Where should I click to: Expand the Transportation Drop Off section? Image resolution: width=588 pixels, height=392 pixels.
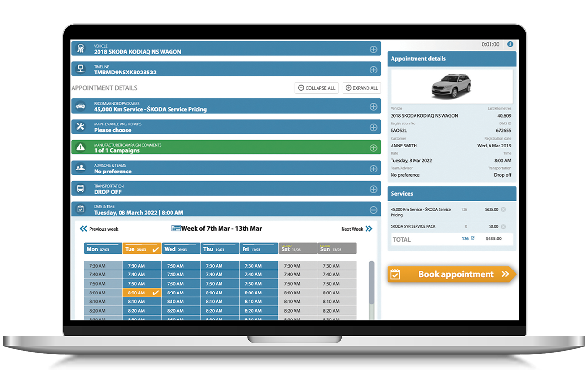click(x=373, y=189)
